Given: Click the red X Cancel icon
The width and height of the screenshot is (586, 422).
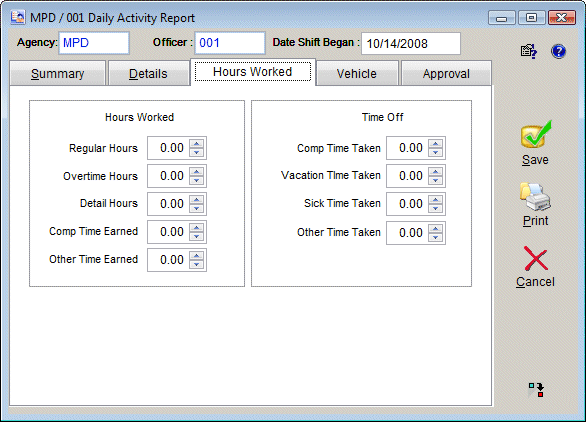Looking at the screenshot, I should tap(536, 259).
